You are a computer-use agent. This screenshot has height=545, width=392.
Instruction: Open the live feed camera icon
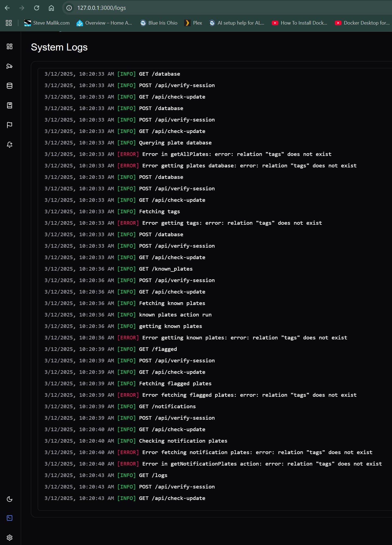point(10,66)
